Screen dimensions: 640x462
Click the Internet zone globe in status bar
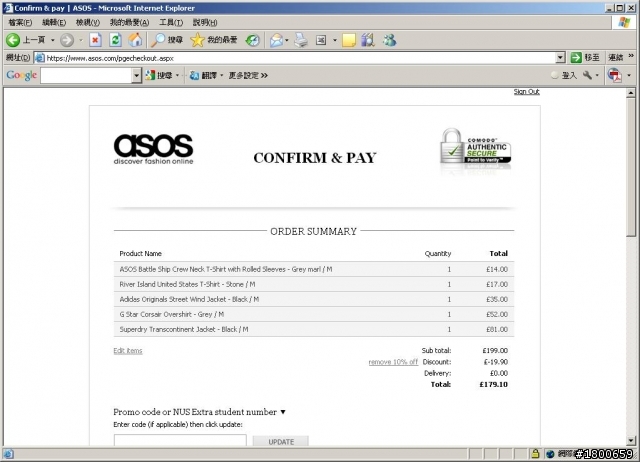coord(550,454)
